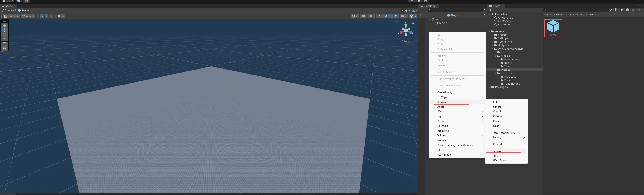644x195 pixels.
Task: Select the Hand (View) tool
Action: (x=5, y=25)
